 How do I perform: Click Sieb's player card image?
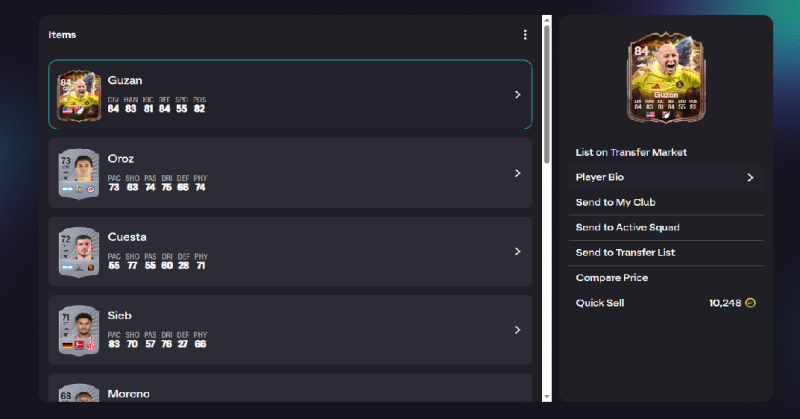pos(79,330)
